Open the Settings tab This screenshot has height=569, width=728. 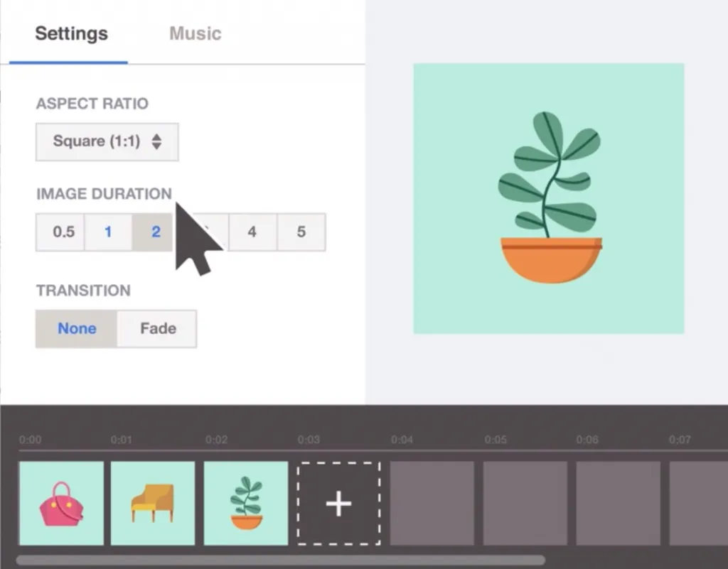pos(71,33)
